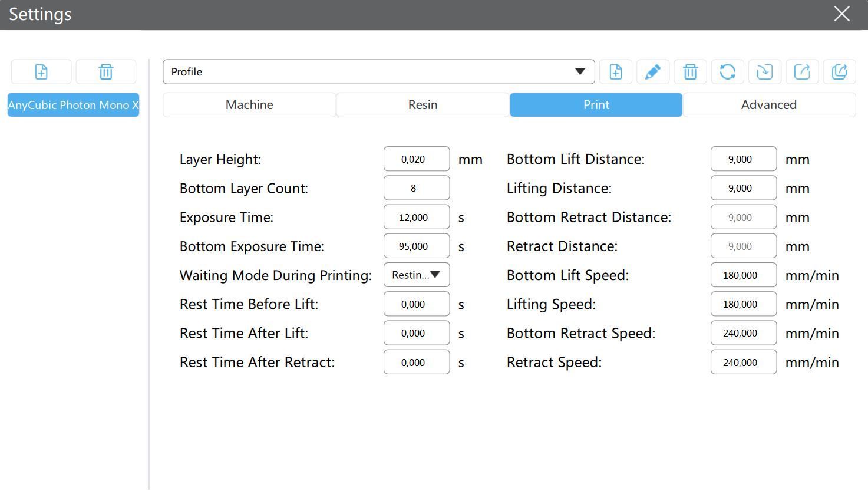Open the Resin tab
Image resolution: width=868 pixels, height=494 pixels.
pyautogui.click(x=423, y=105)
